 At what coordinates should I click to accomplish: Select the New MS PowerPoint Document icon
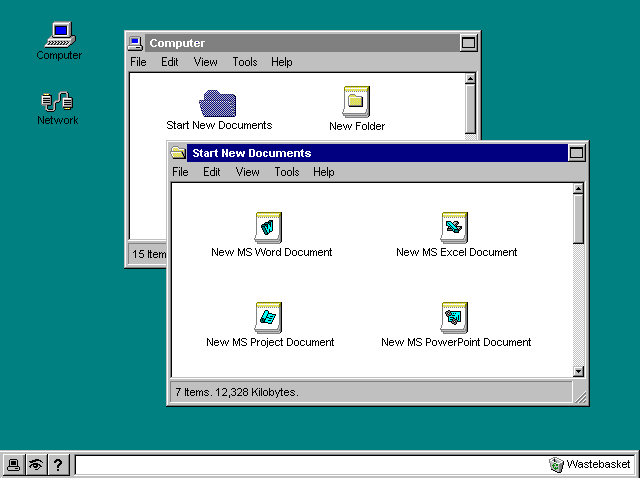tap(454, 318)
